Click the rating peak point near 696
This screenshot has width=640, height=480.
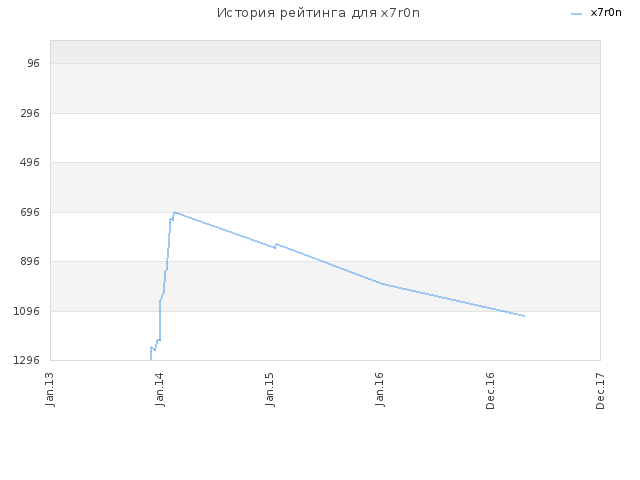[175, 212]
